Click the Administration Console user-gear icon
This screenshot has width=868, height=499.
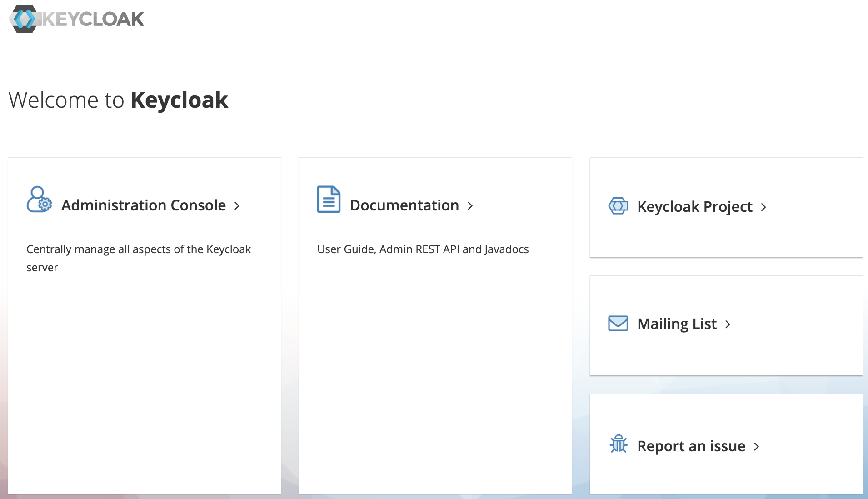pyautogui.click(x=39, y=199)
